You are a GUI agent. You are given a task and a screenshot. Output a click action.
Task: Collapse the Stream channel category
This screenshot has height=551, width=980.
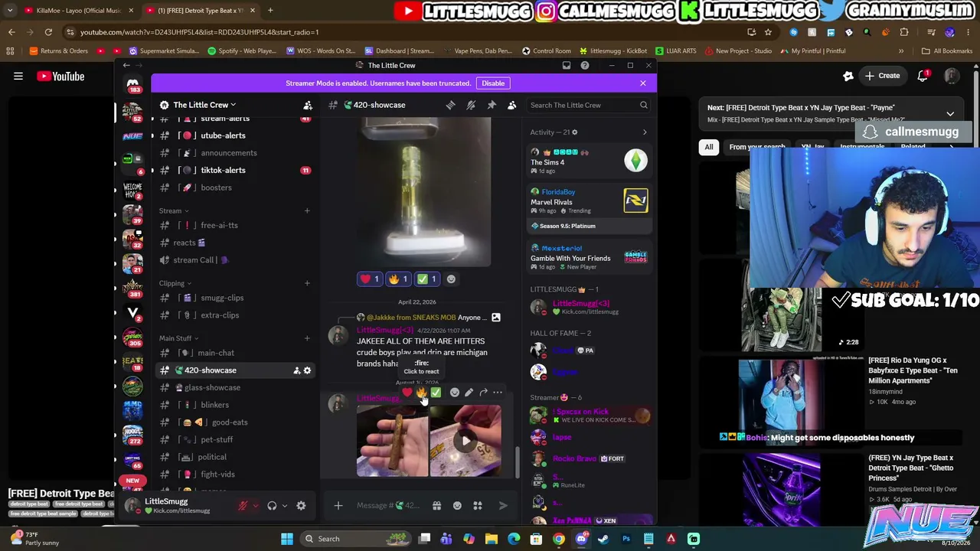[x=174, y=210]
